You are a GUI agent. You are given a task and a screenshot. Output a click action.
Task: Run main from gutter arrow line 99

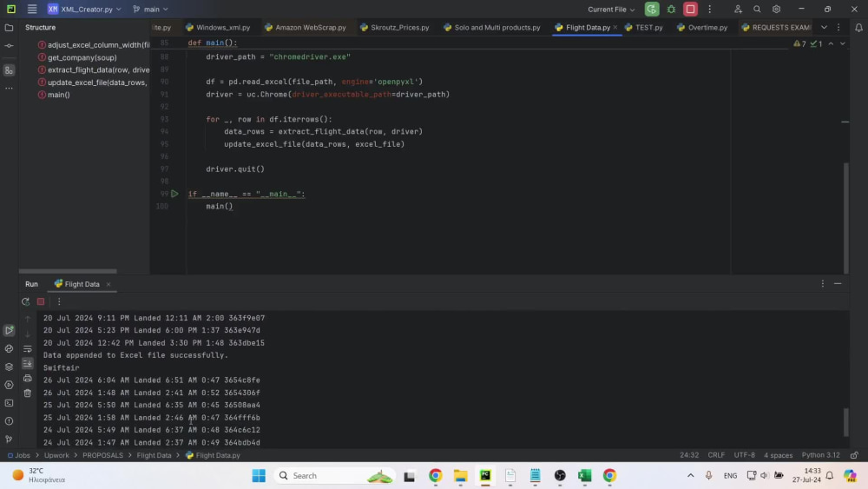click(x=174, y=194)
